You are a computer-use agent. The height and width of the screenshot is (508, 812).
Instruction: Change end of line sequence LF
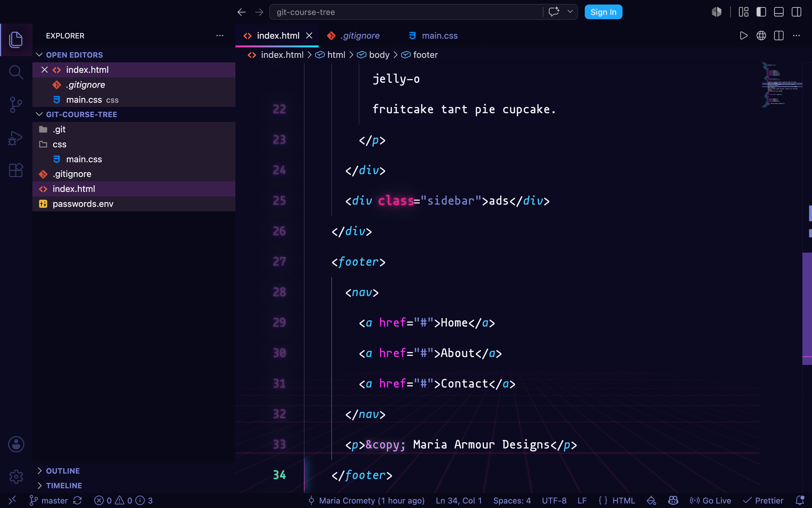tap(582, 501)
